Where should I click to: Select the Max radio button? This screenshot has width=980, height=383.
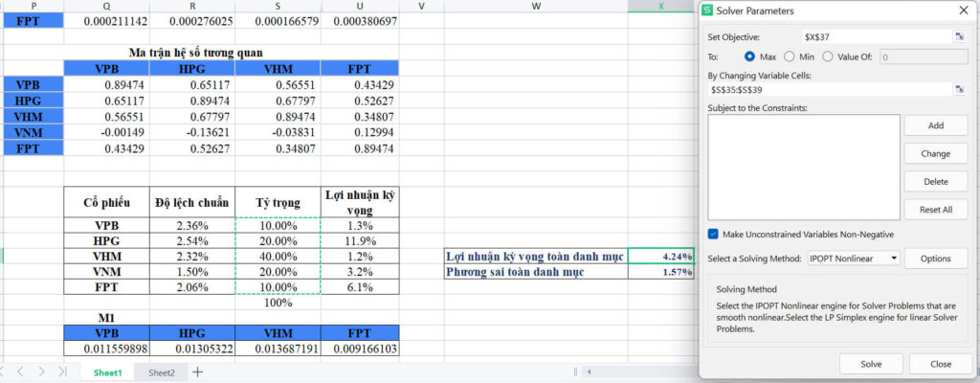point(749,56)
